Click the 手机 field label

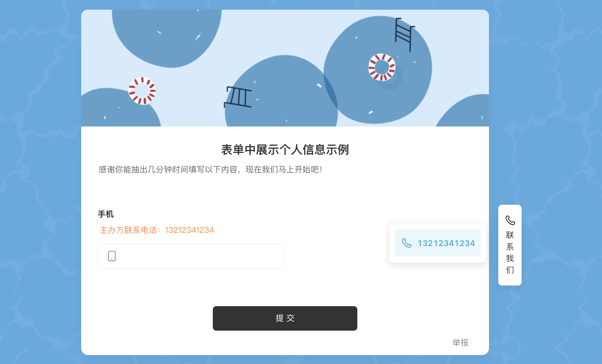point(106,214)
